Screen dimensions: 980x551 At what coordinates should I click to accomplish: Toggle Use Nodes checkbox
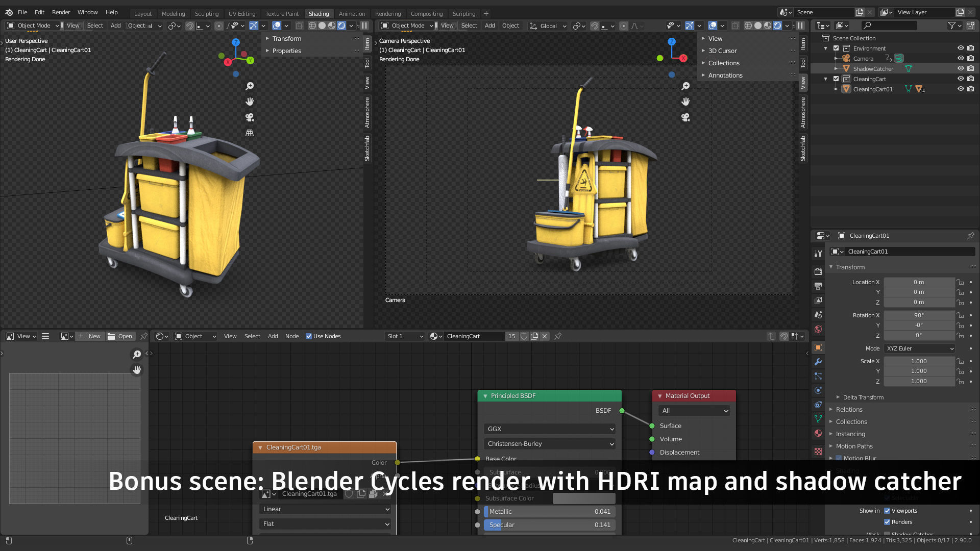tap(309, 336)
